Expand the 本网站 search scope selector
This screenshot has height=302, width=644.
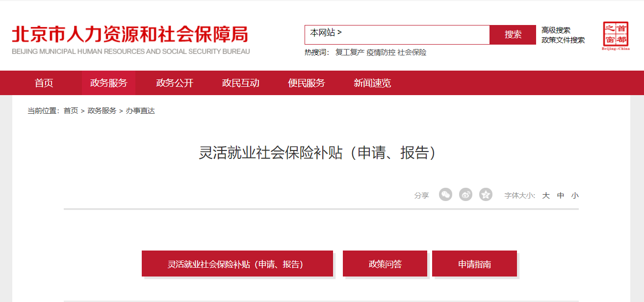point(326,33)
